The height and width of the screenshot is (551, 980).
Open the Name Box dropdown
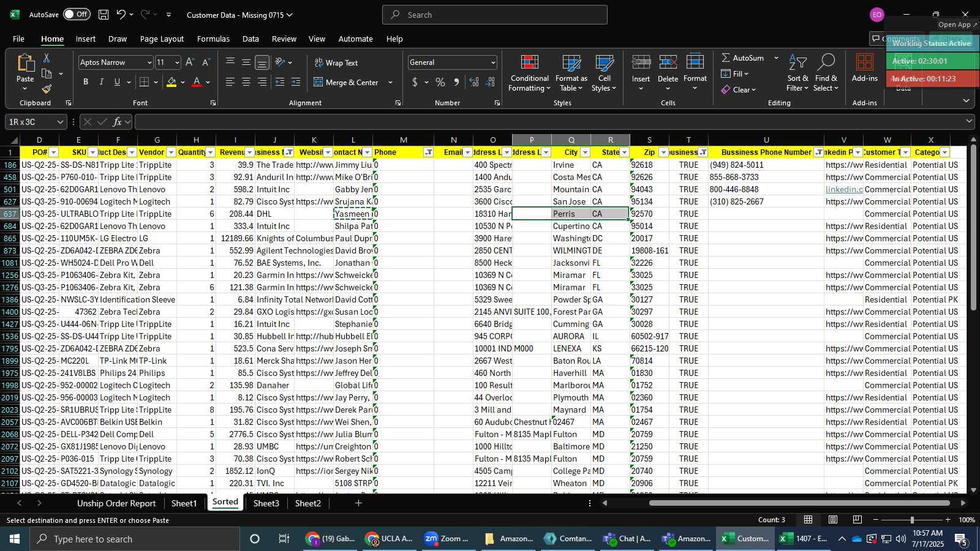point(60,122)
